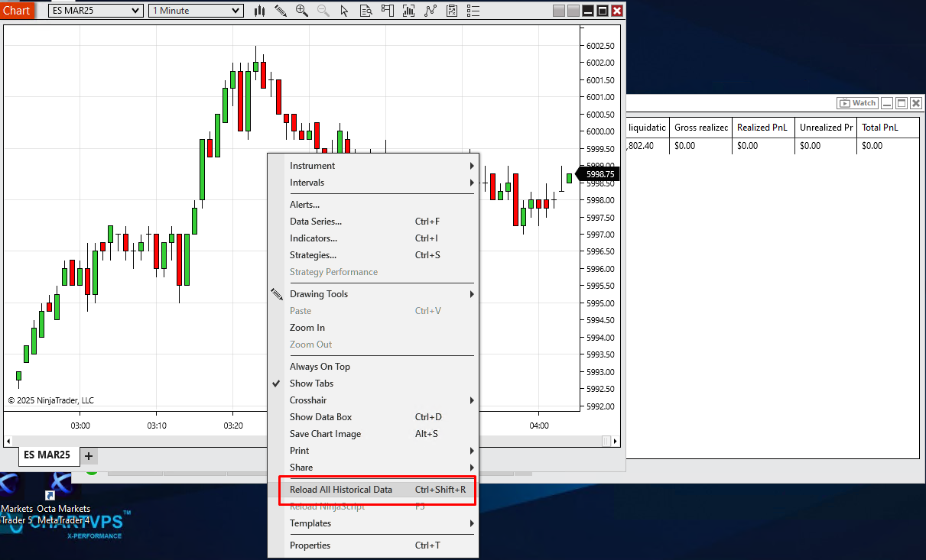The width and height of the screenshot is (926, 560).
Task: Click the Watch video button
Action: [x=857, y=103]
